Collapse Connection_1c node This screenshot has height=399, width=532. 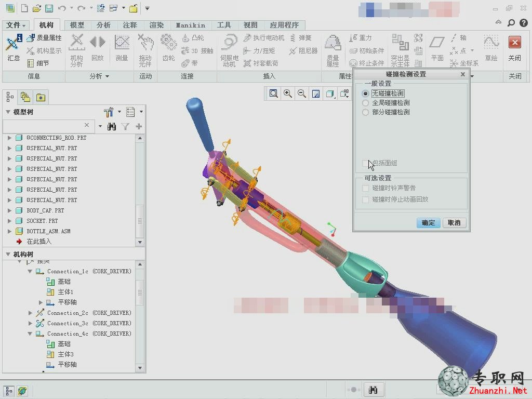pyautogui.click(x=30, y=271)
